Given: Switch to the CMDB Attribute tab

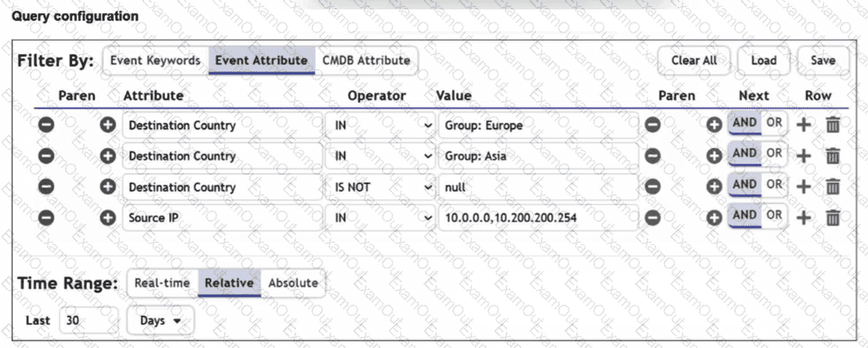Looking at the screenshot, I should coord(367,60).
